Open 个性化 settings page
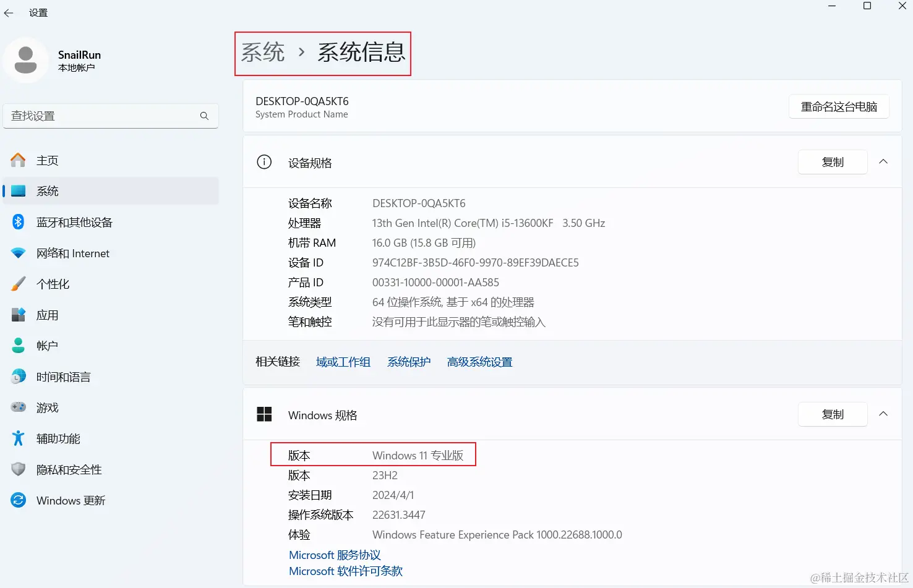 pos(111,284)
